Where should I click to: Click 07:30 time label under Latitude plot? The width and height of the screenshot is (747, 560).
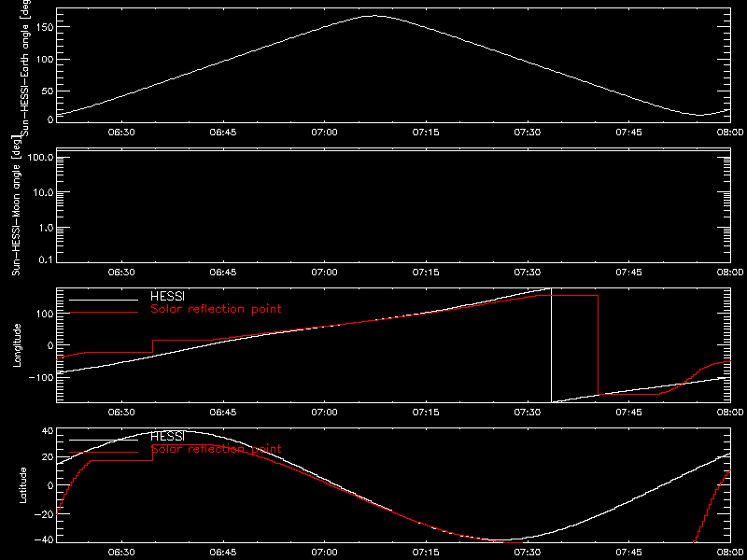(528, 553)
